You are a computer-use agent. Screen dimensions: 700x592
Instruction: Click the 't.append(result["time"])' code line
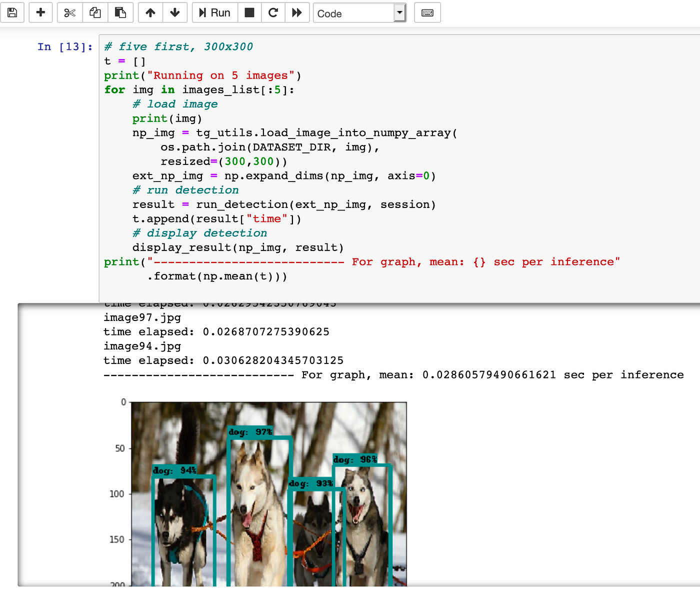pos(216,219)
